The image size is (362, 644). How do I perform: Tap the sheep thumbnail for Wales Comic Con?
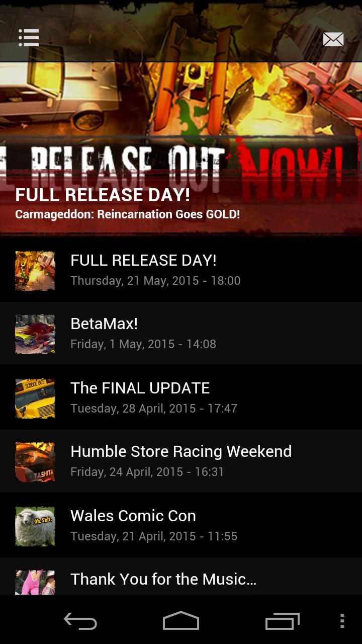tap(35, 526)
